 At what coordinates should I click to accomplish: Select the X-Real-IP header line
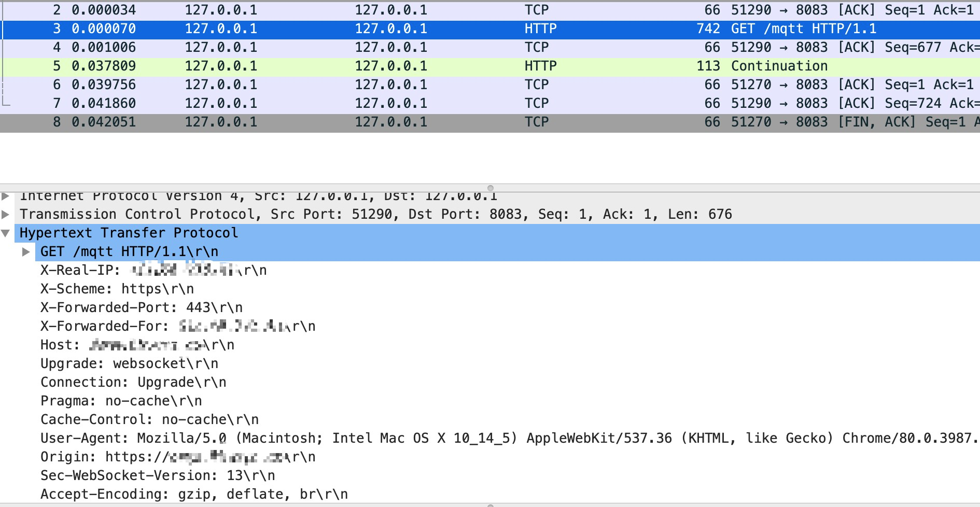(153, 270)
